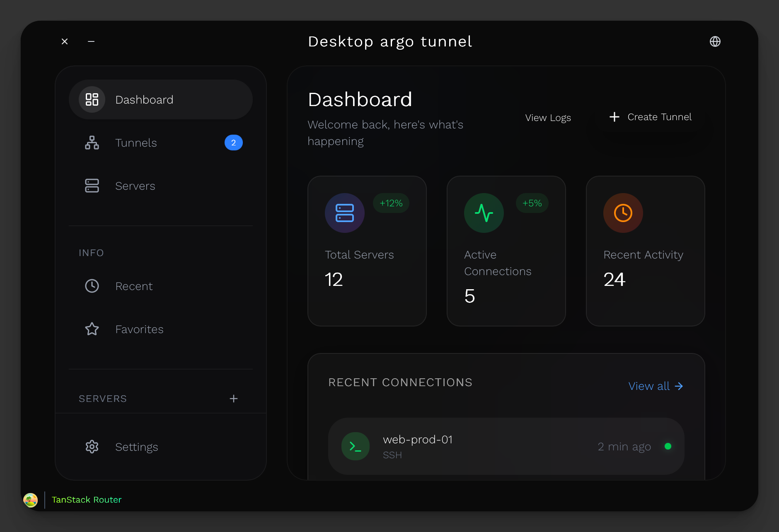
Task: Click the green status dot next to web-prod-01
Action: point(668,447)
